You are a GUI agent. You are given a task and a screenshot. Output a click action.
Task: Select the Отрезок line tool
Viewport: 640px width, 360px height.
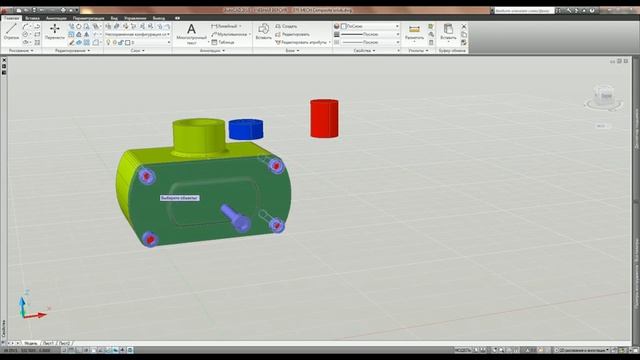point(11,31)
